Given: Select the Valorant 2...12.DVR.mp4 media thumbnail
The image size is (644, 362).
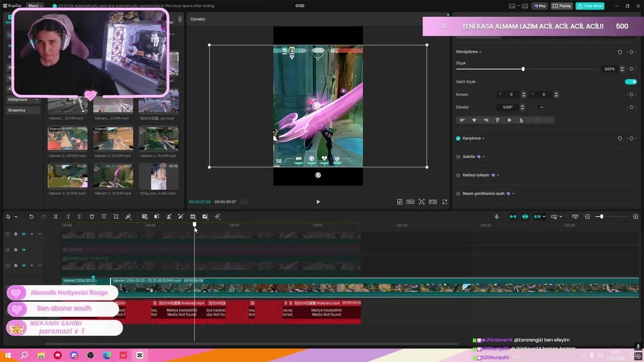Looking at the screenshot, I should [x=67, y=176].
